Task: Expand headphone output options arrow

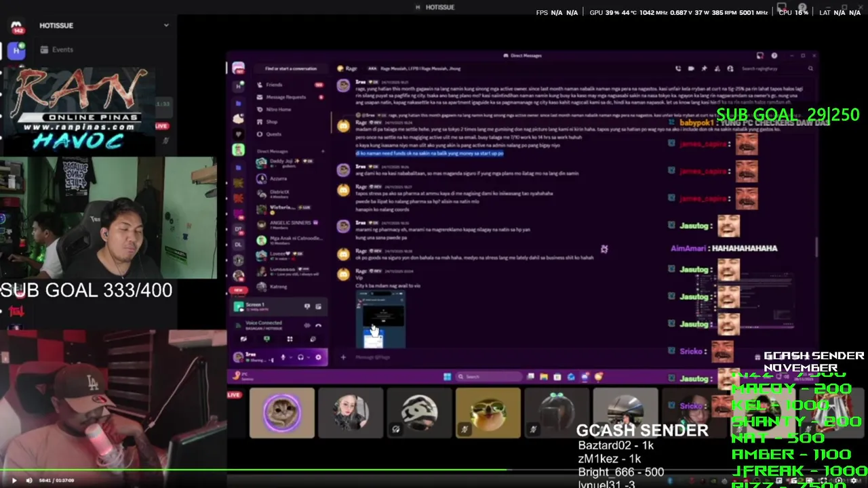Action: (309, 357)
